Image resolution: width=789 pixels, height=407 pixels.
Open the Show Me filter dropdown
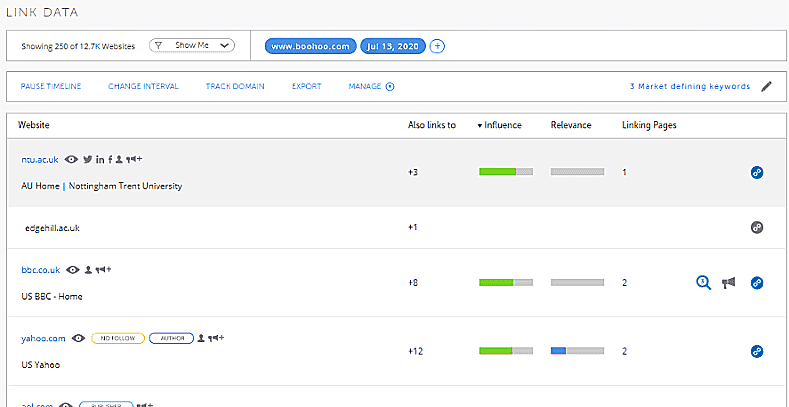[x=192, y=45]
